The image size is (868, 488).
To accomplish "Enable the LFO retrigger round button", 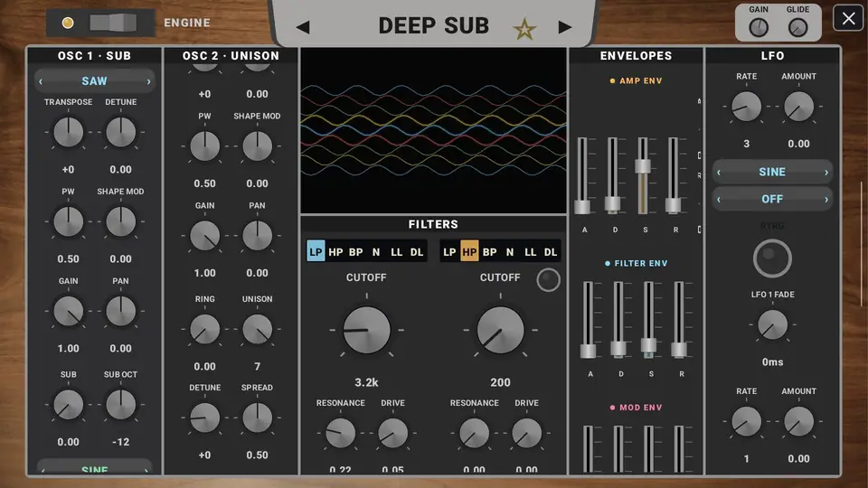I will 772,258.
